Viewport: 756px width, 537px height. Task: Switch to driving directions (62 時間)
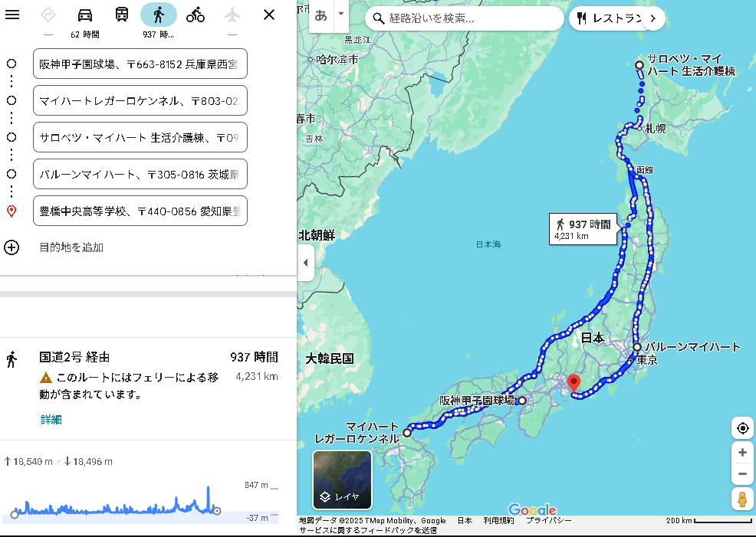tap(85, 15)
